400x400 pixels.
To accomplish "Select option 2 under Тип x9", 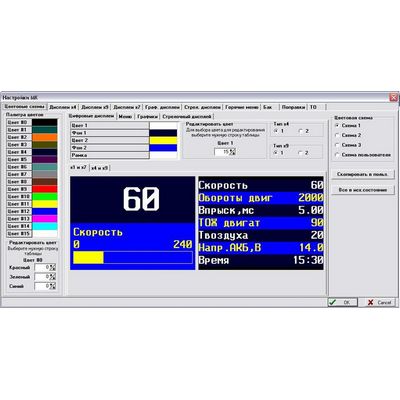I will pos(301,153).
